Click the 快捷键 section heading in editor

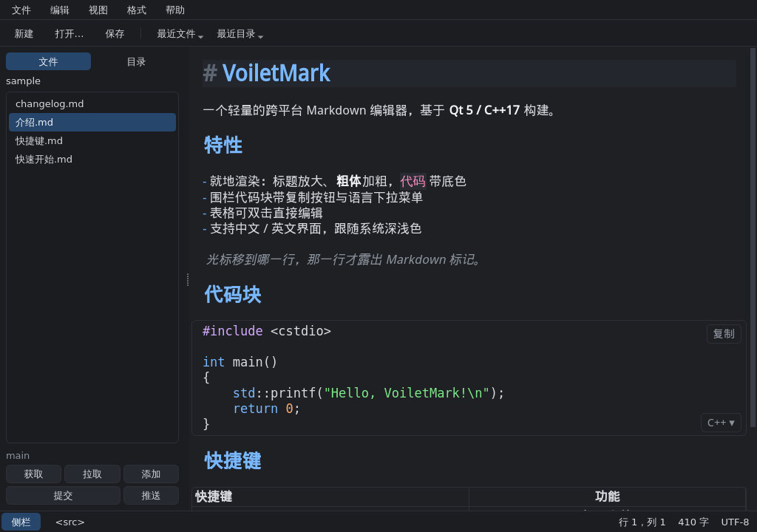233,460
